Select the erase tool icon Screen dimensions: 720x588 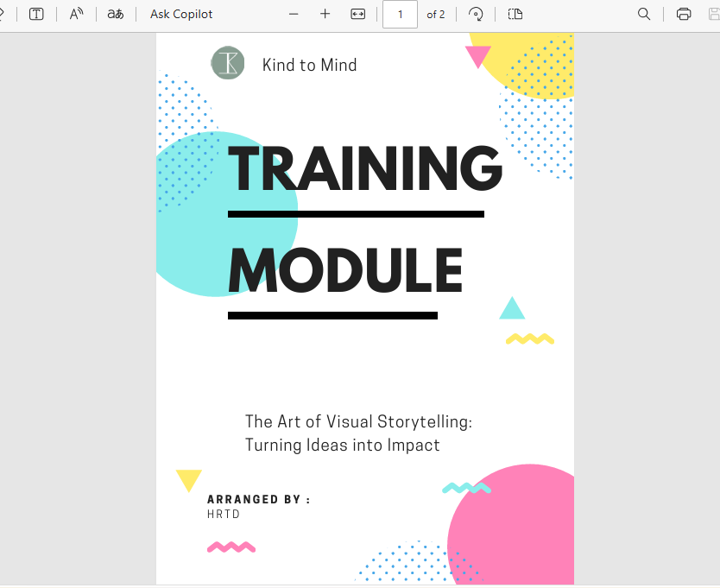[2, 14]
